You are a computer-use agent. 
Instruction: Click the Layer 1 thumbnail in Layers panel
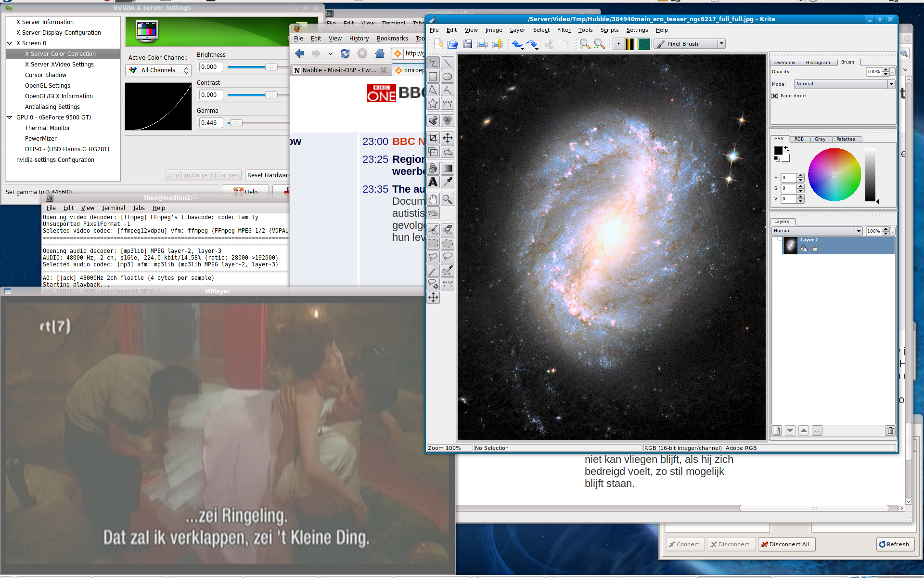(790, 246)
